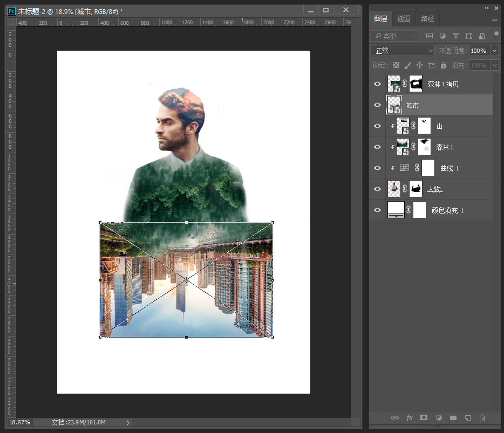Switch to the 图层 tab
This screenshot has width=504, height=433.
(380, 19)
